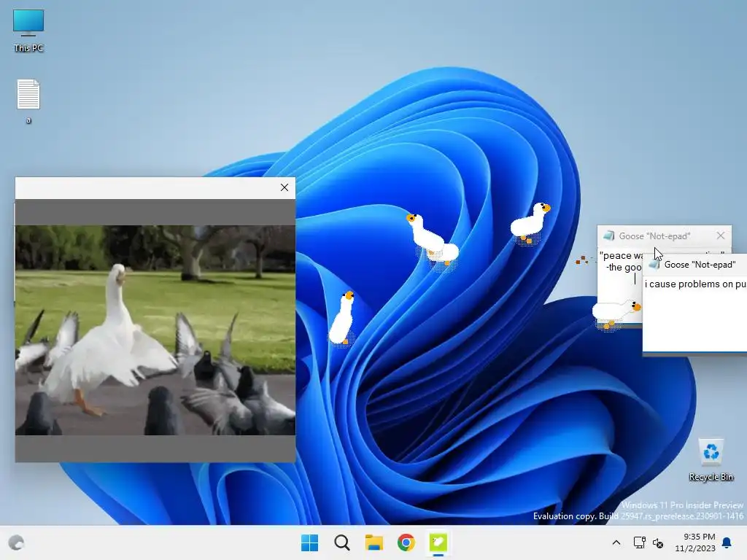
Task: Close the rear Goose "Not-epad" window
Action: pos(721,236)
